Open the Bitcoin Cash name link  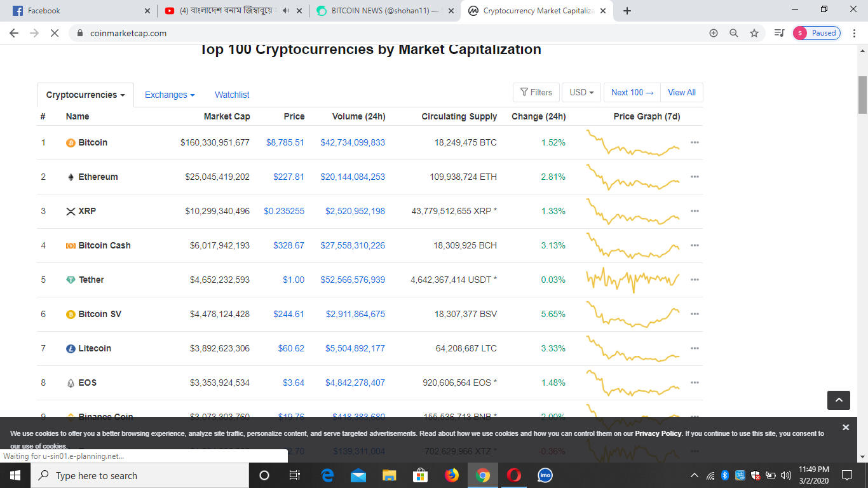[x=105, y=246]
